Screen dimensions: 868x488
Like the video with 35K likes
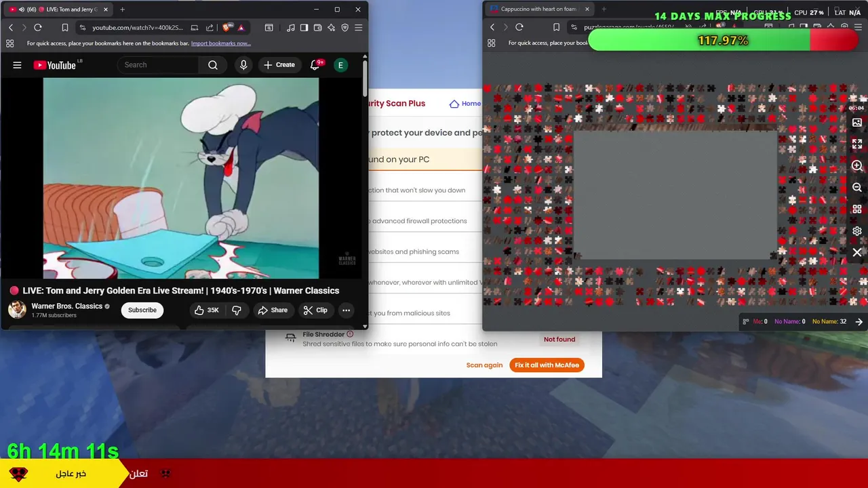(207, 310)
